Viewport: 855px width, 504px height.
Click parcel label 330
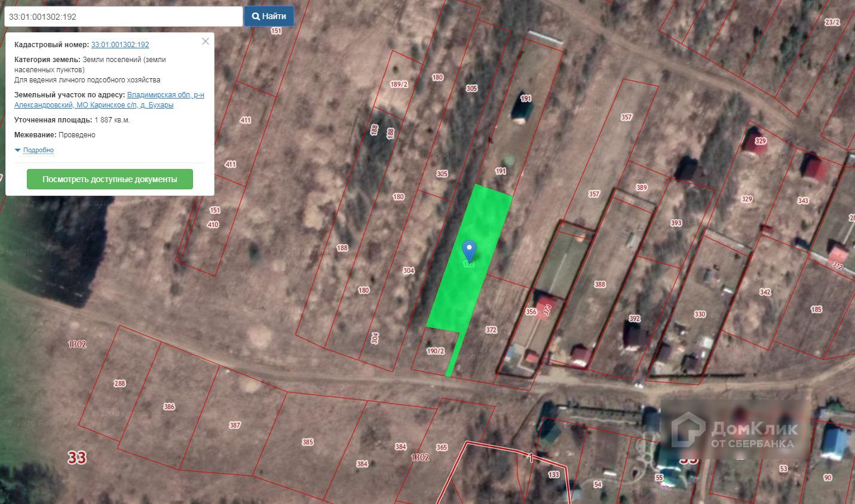[700, 314]
